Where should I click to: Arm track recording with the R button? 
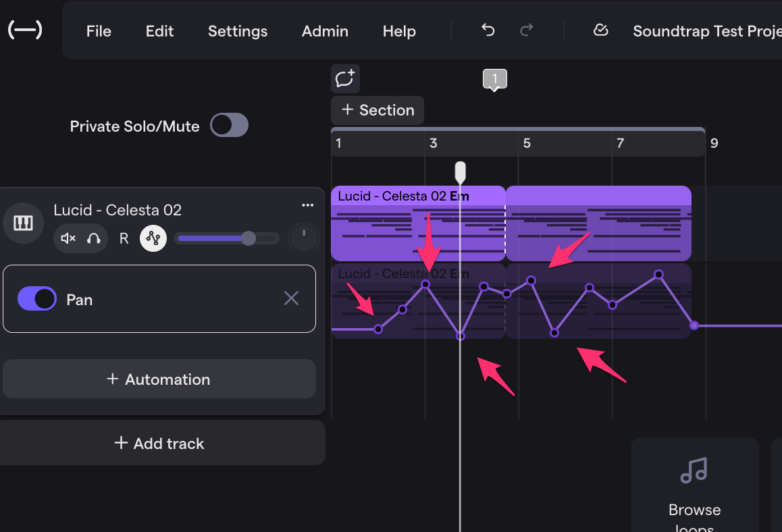[124, 238]
